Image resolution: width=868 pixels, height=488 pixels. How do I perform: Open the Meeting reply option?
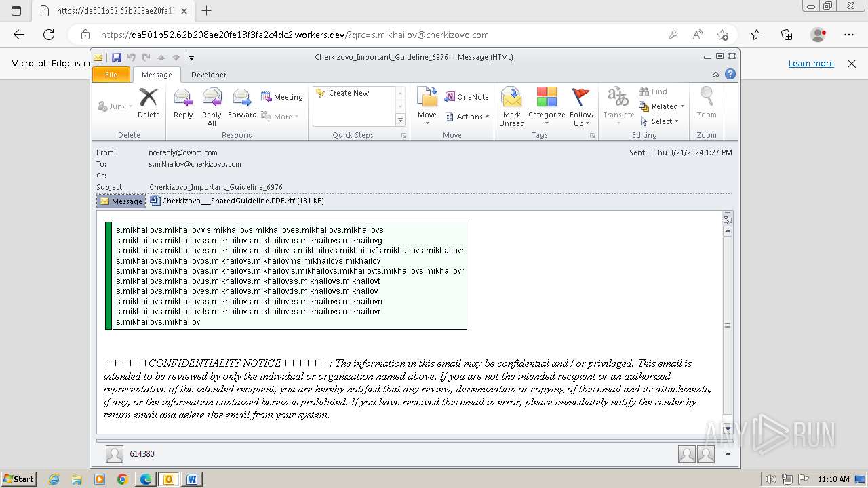282,97
